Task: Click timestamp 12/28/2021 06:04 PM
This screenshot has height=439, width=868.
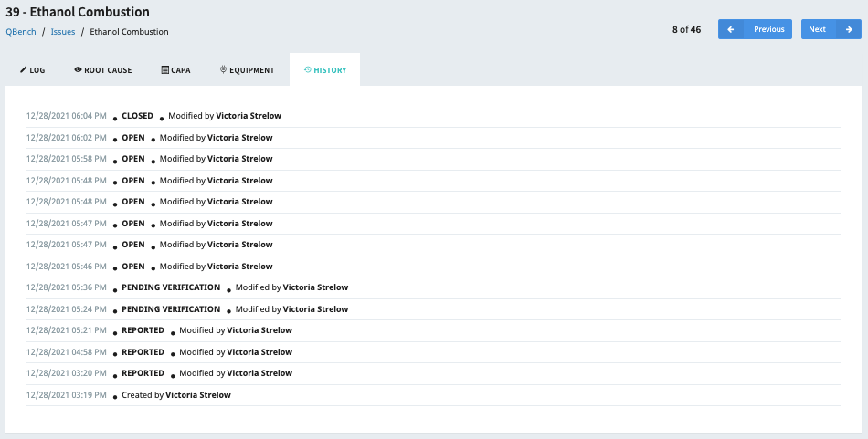Action: pos(67,116)
